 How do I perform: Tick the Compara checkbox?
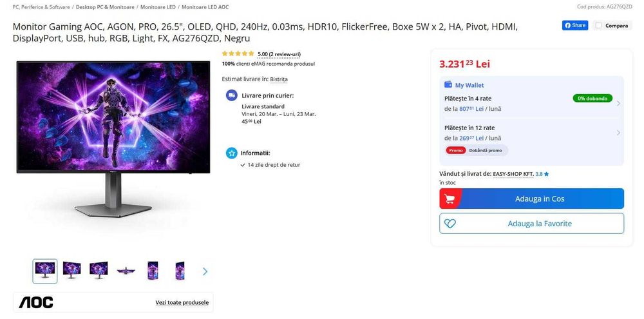click(598, 26)
